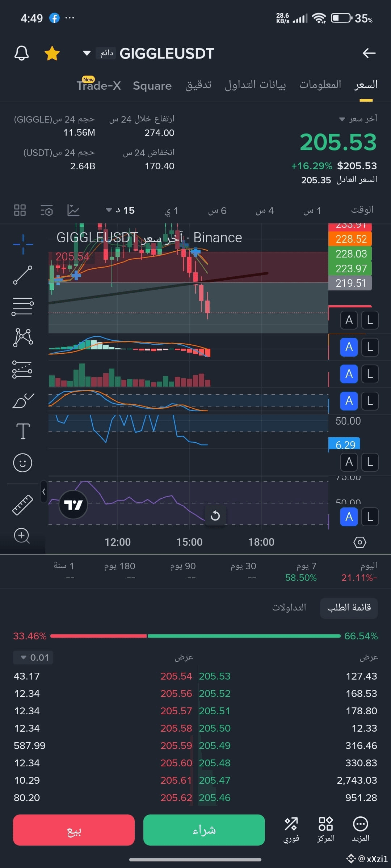Viewport: 391px width, 868px height.
Task: Select the horizontal lines Fibonacci tool
Action: [x=23, y=306]
